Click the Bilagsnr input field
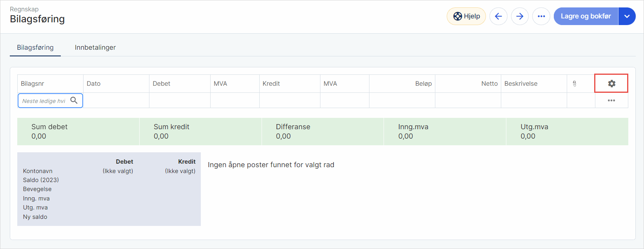 point(44,101)
